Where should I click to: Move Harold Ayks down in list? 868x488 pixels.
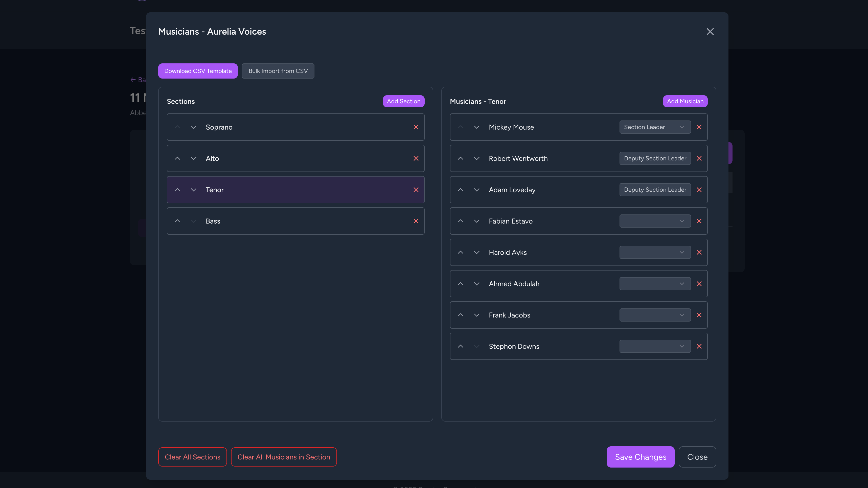tap(476, 252)
